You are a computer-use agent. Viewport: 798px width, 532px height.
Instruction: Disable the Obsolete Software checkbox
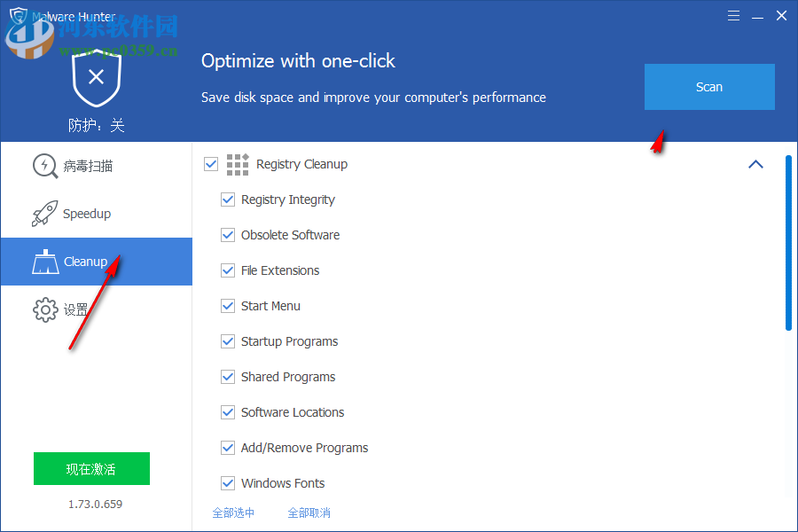click(228, 235)
